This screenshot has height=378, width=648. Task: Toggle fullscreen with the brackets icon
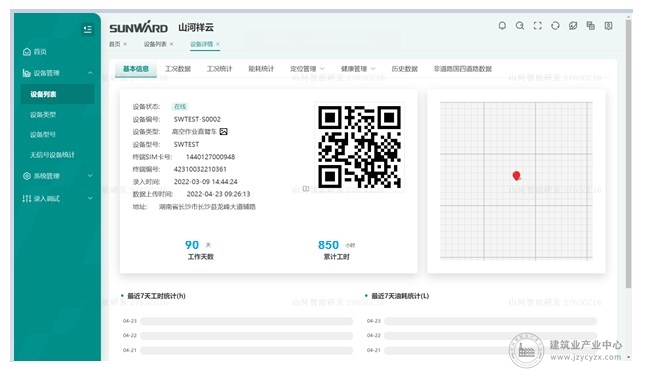tap(537, 26)
